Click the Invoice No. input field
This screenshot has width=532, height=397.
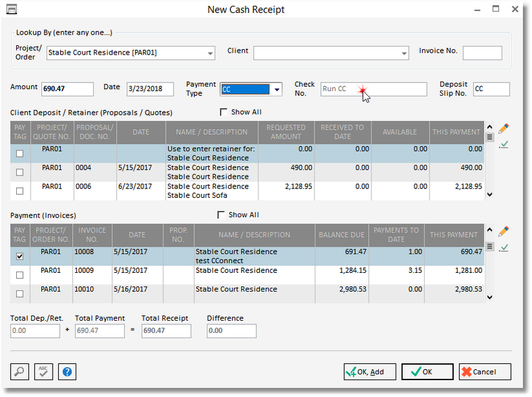pos(482,53)
